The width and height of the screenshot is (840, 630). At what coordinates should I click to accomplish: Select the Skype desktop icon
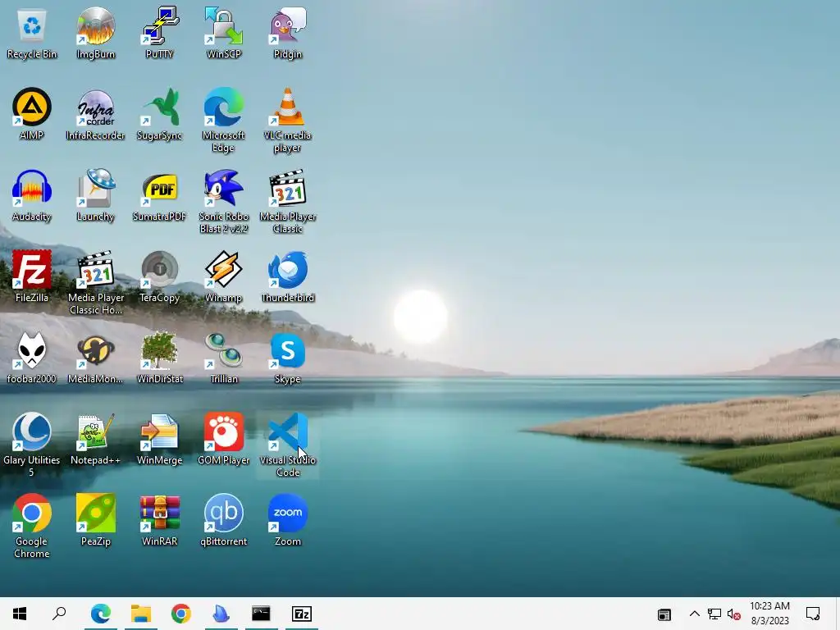click(x=288, y=358)
